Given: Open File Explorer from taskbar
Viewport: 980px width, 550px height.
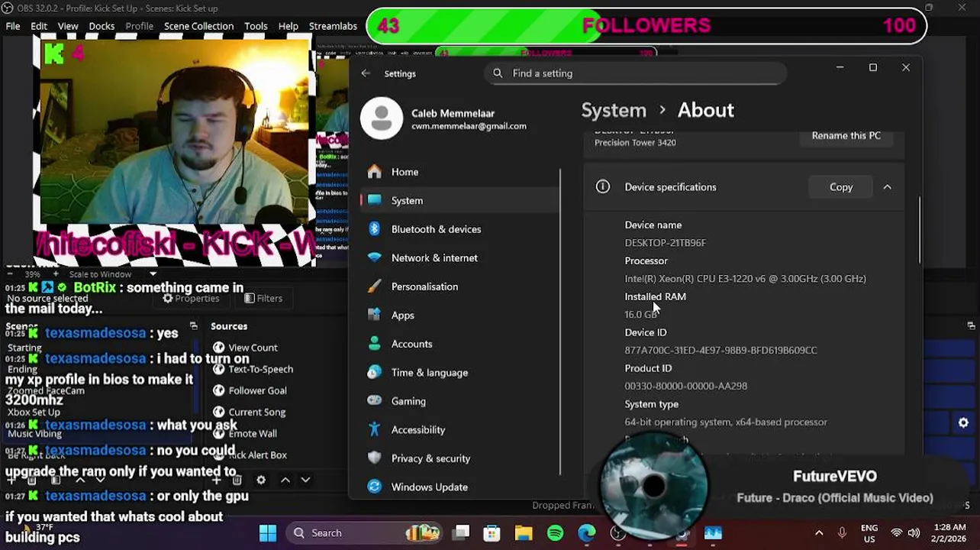Looking at the screenshot, I should (524, 533).
